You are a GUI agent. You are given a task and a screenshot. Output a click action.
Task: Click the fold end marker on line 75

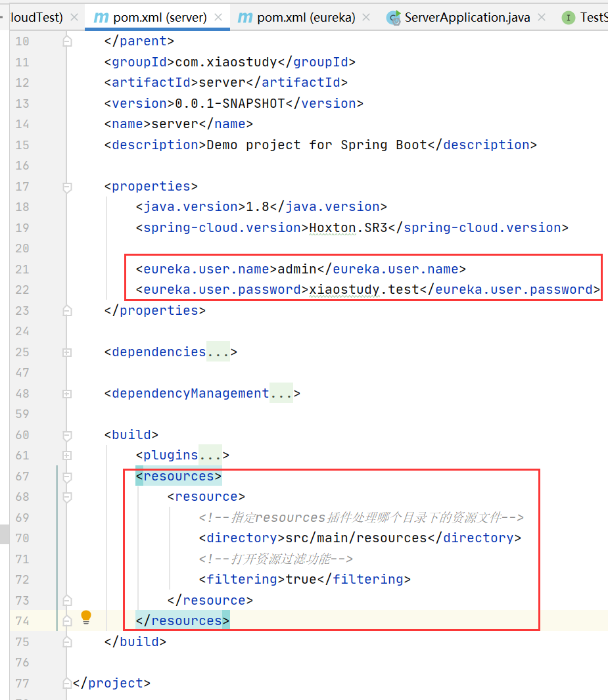(67, 642)
